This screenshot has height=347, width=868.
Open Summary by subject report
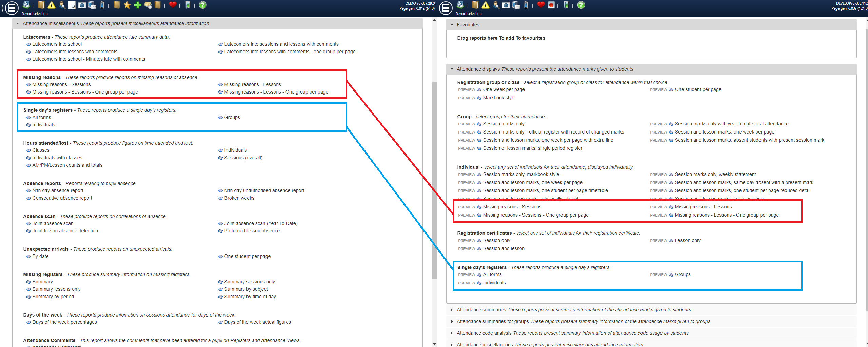coord(246,289)
